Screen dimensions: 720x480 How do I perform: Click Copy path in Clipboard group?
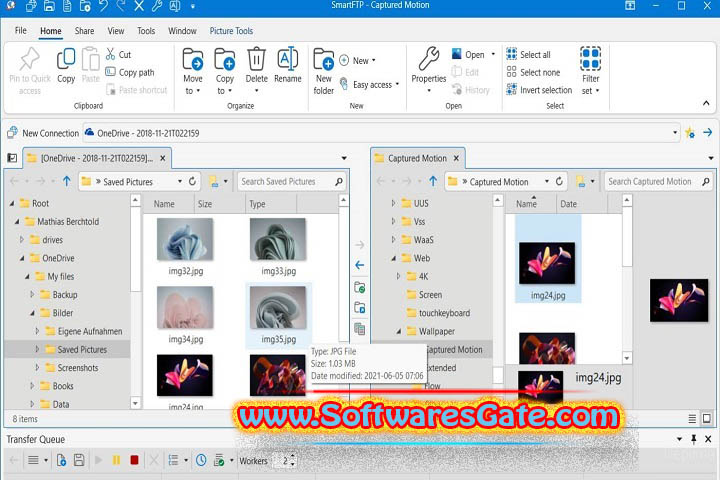130,72
